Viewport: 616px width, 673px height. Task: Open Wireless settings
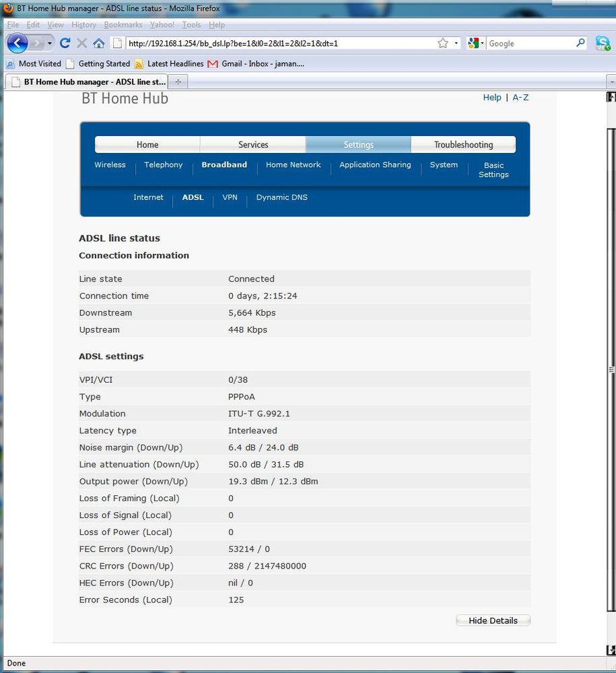point(110,165)
